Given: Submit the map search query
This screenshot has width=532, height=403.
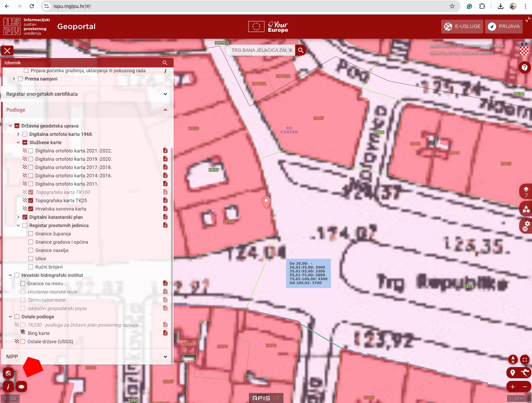Looking at the screenshot, I should 301,50.
